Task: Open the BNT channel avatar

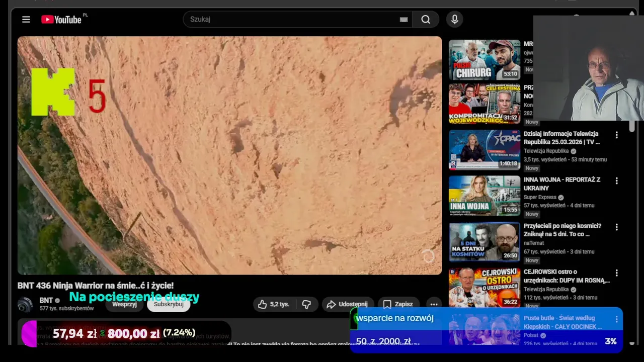Action: [x=25, y=304]
